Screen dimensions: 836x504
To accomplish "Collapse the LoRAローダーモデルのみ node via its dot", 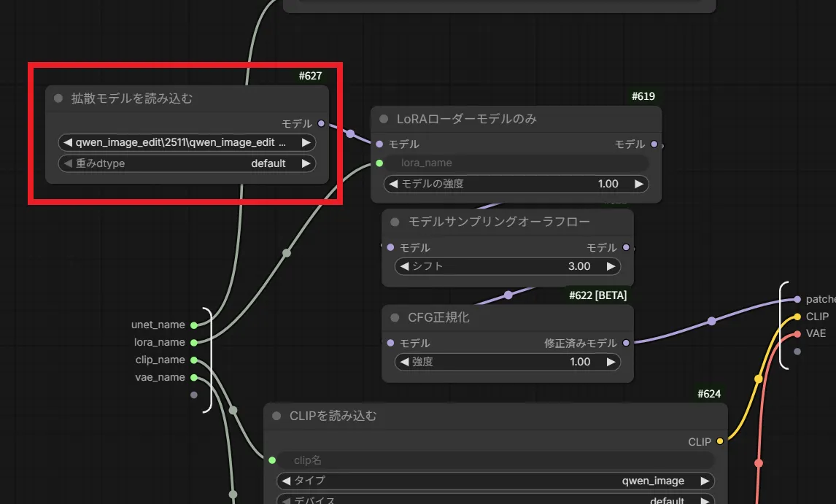I will pyautogui.click(x=384, y=119).
